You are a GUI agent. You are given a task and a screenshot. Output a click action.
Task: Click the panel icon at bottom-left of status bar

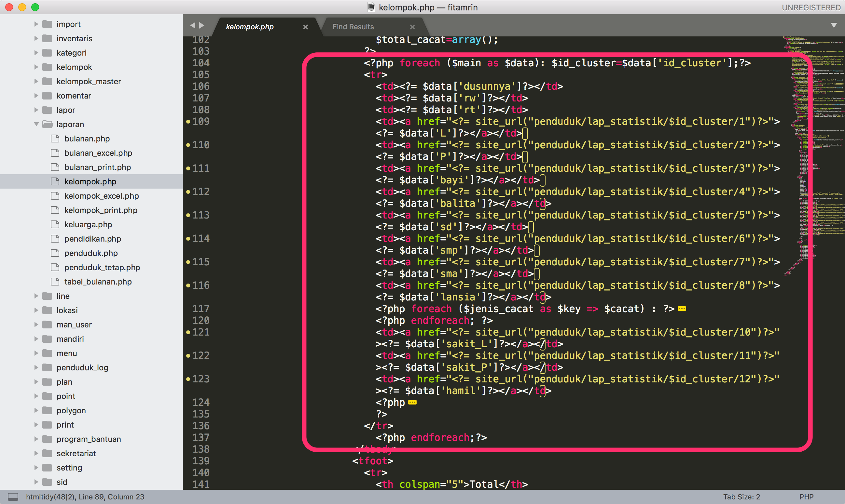click(13, 496)
